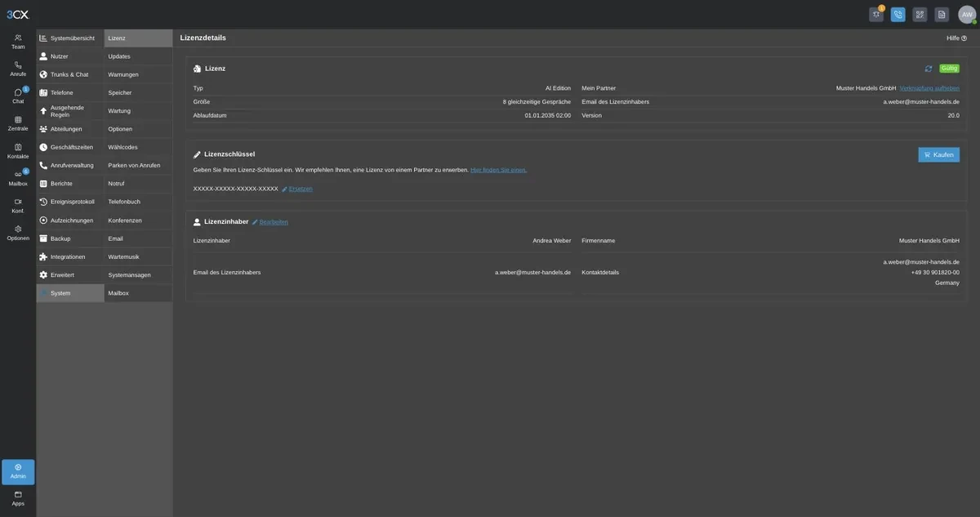Open Chat in the left rail
This screenshot has width=980, height=517.
click(18, 96)
